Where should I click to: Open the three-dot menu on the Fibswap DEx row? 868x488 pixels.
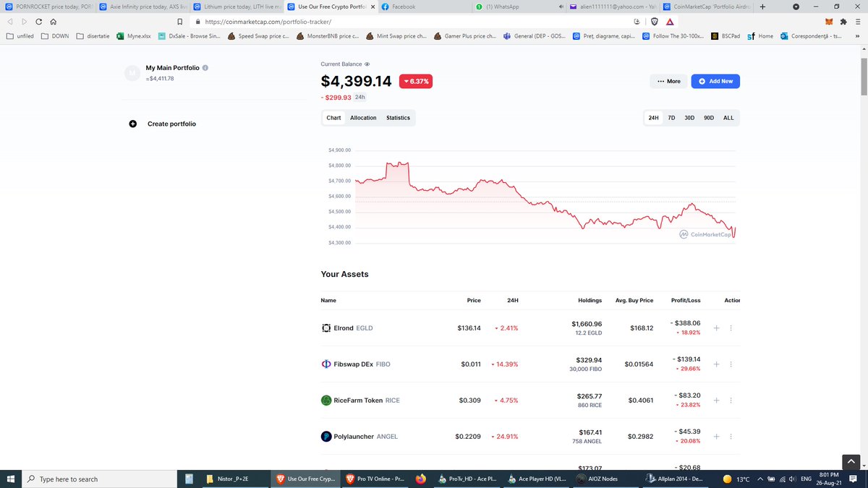pyautogui.click(x=731, y=364)
